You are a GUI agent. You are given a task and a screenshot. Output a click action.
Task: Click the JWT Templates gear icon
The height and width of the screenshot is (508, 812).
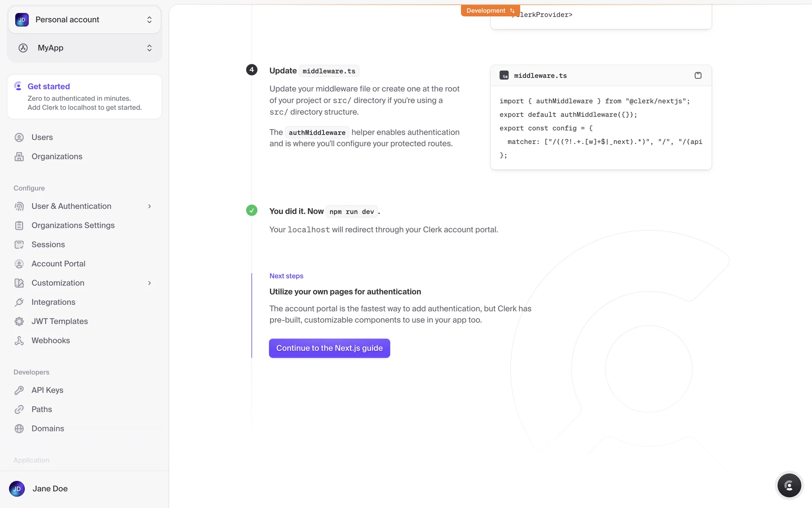[x=19, y=321]
